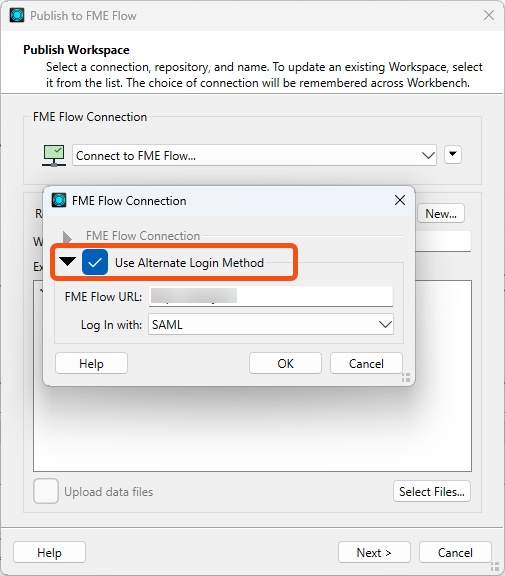This screenshot has height=576, width=505.
Task: Click the small arrow menu beside connection dropdown
Action: tap(452, 154)
